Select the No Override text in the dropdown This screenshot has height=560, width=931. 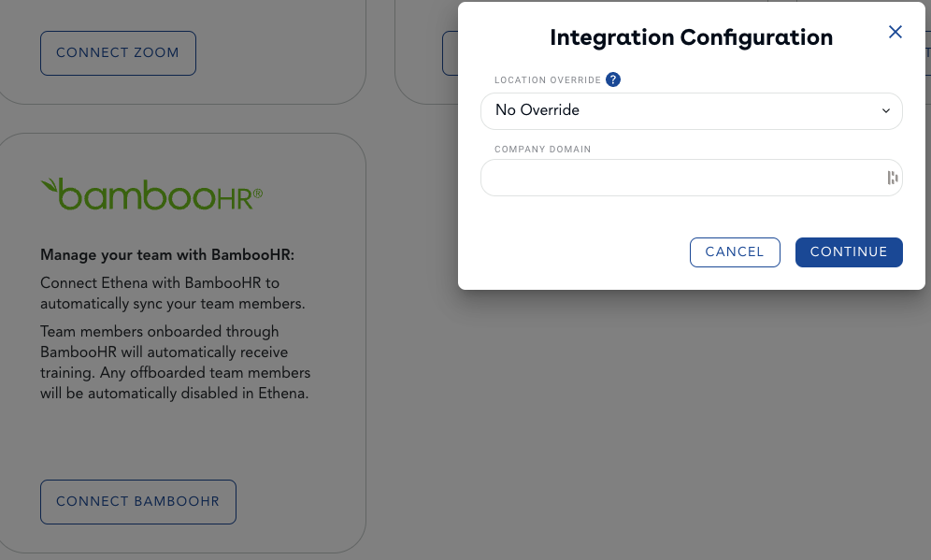click(537, 110)
